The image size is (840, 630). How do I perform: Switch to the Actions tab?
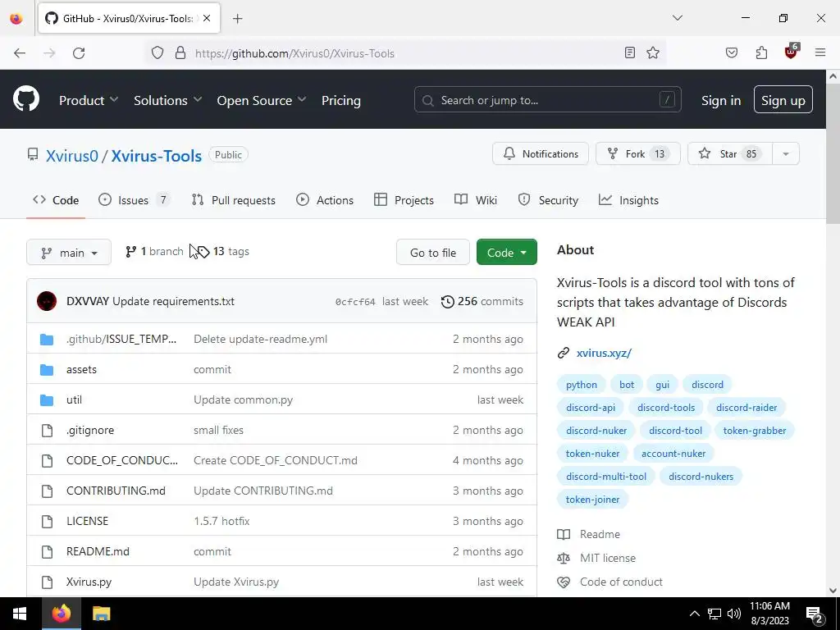(325, 200)
